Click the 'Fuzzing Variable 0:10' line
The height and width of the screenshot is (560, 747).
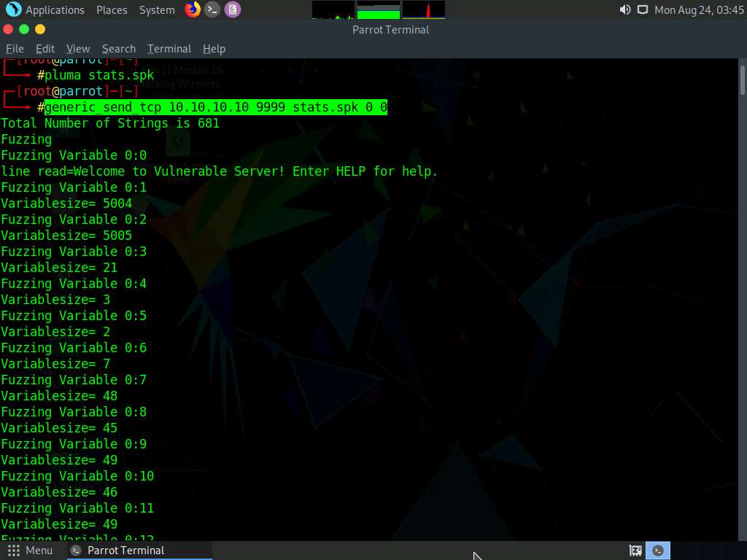click(77, 476)
